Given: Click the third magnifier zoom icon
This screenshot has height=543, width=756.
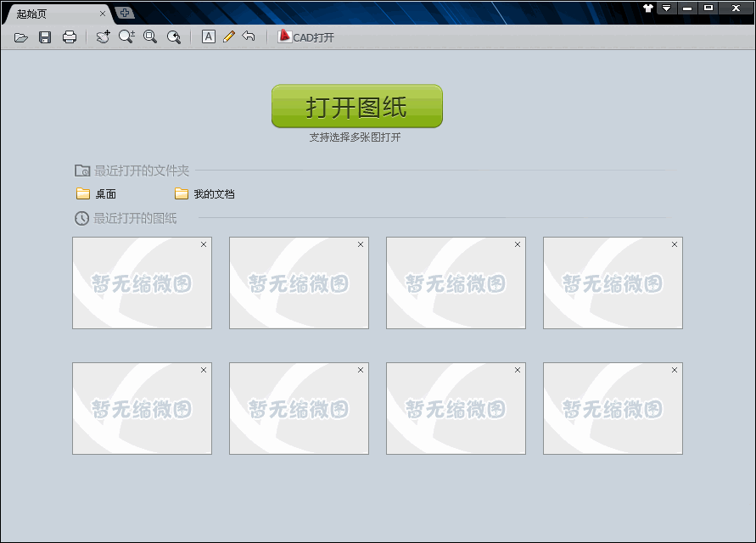Looking at the screenshot, I should point(174,37).
